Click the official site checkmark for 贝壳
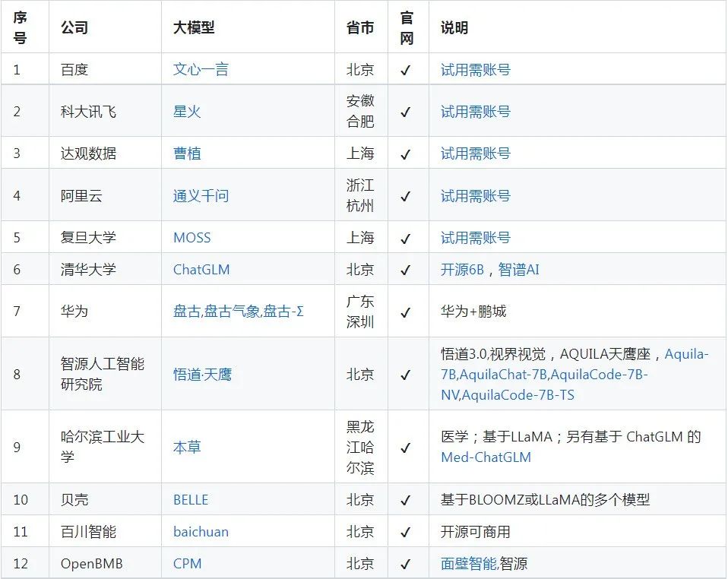The width and height of the screenshot is (728, 579). tap(405, 500)
